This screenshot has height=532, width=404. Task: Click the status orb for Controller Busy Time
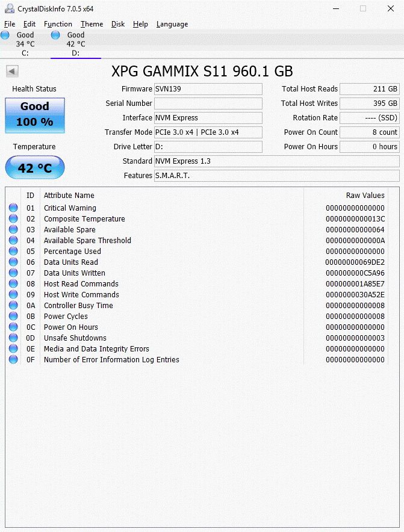click(13, 305)
